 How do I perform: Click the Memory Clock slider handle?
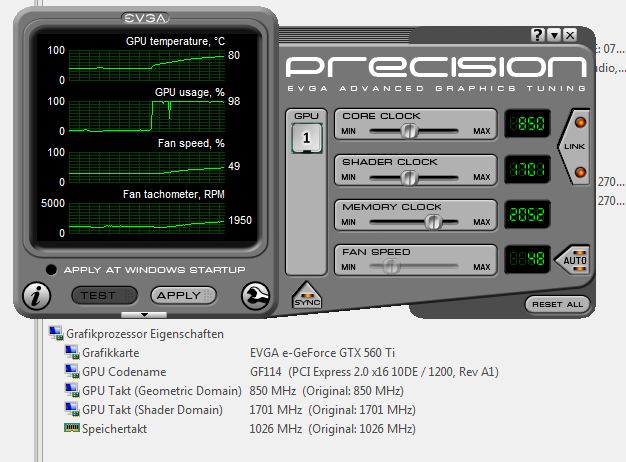[433, 222]
